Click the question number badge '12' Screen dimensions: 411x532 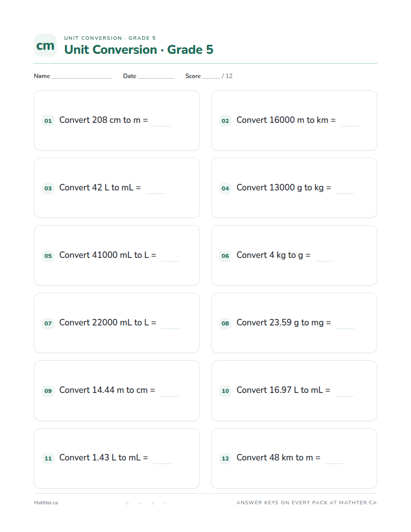click(x=225, y=458)
